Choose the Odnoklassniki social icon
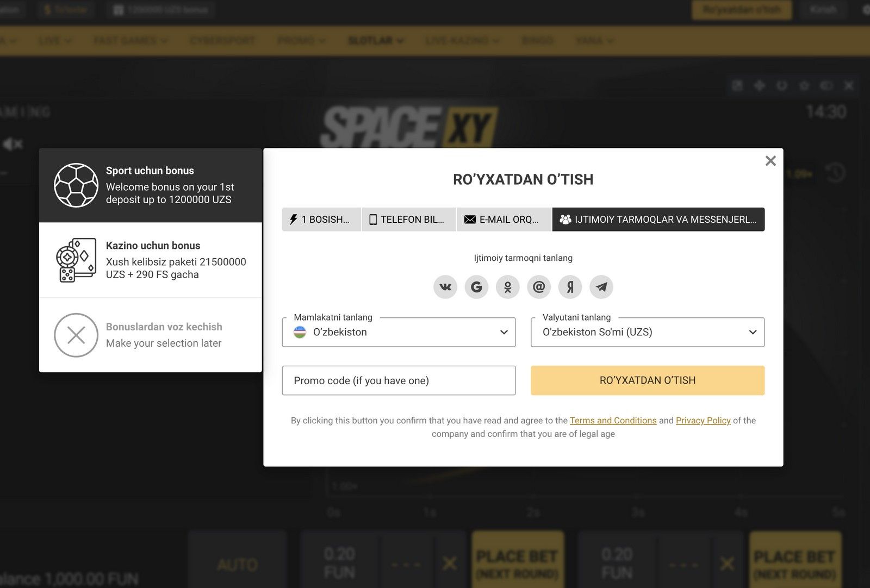Screen dimensions: 870x588 coord(508,287)
